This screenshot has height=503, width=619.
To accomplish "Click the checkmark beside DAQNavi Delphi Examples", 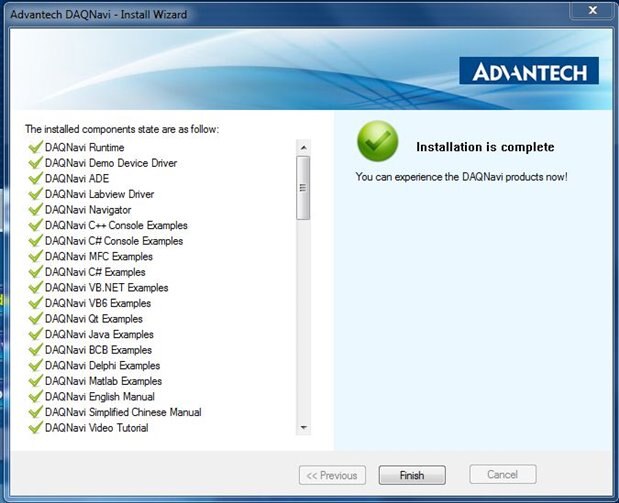I will tap(35, 365).
